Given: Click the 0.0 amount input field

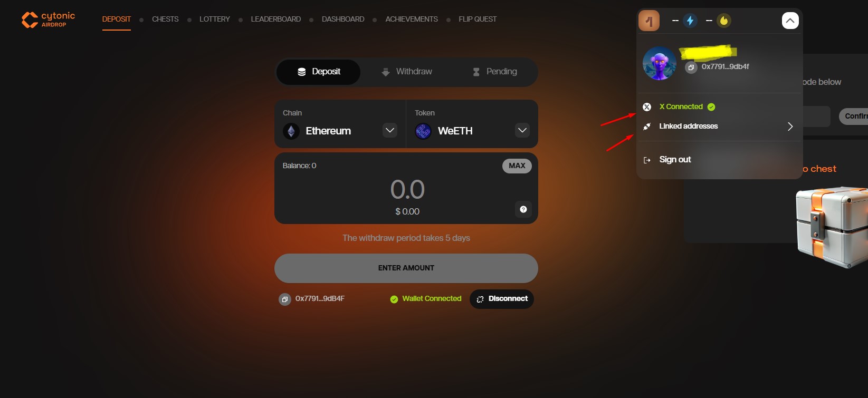Looking at the screenshot, I should (x=407, y=189).
